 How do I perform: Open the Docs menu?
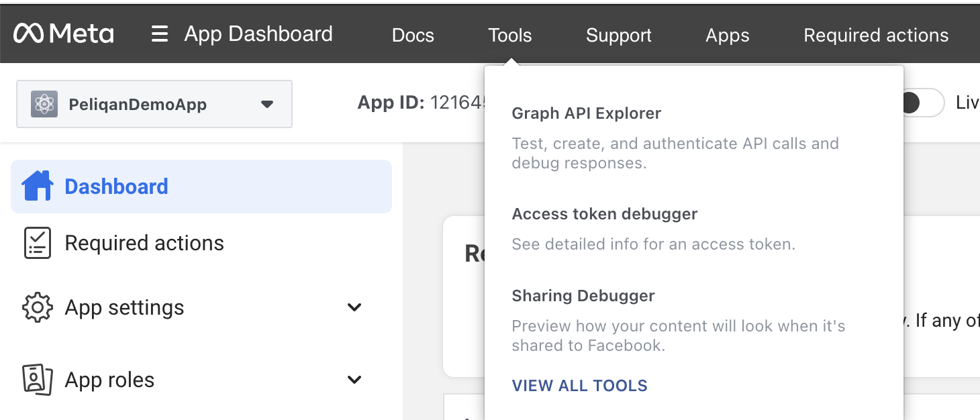(x=413, y=35)
